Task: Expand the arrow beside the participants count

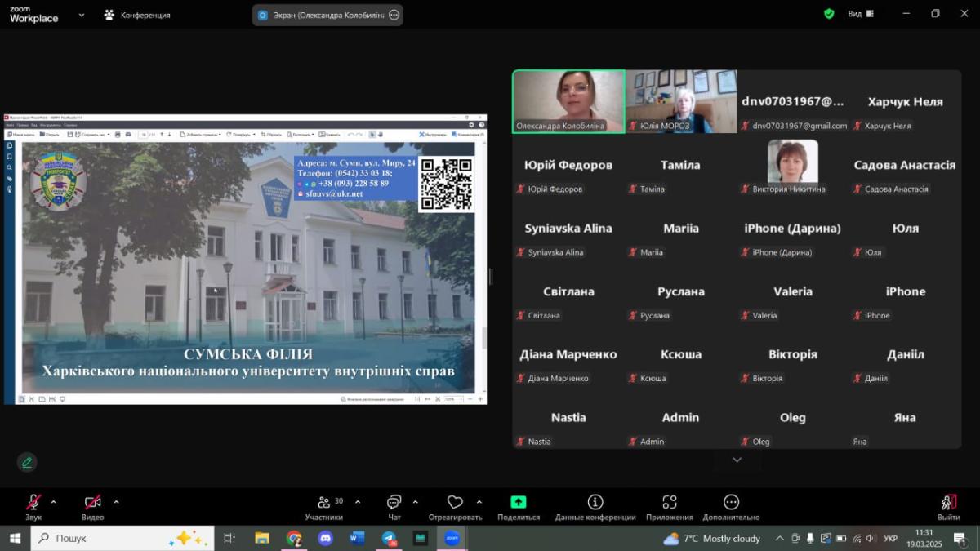Action: click(x=358, y=502)
